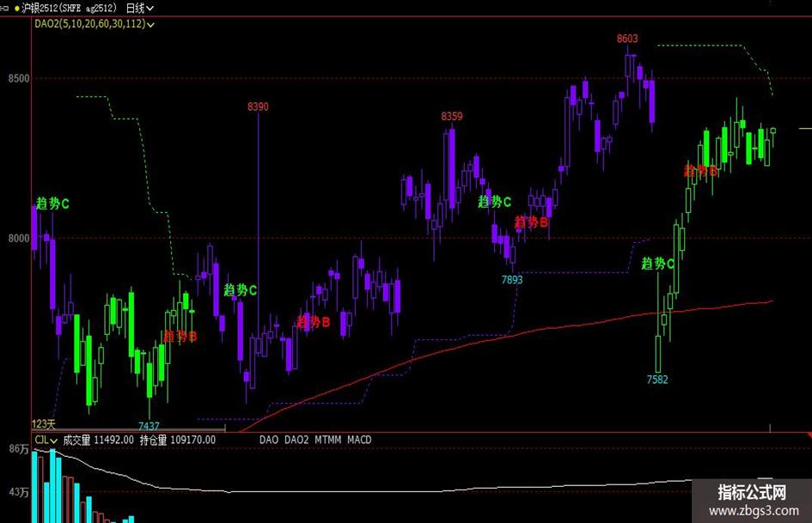Click the 7893 low price label
Viewport: 812px width, 523px height.
pos(511,280)
